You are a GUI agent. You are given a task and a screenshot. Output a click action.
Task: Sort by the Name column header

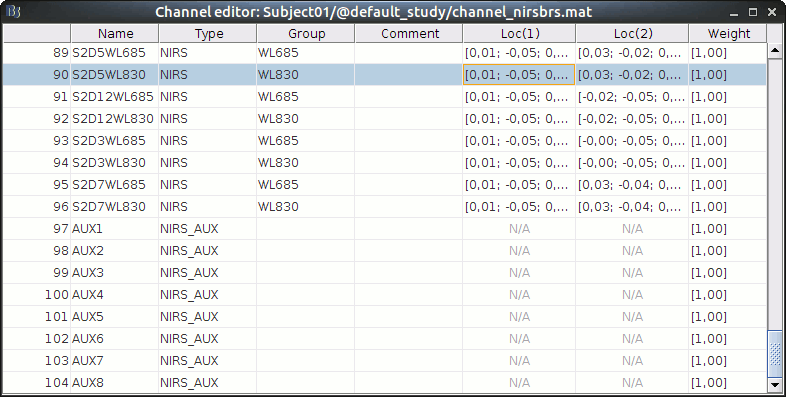115,34
